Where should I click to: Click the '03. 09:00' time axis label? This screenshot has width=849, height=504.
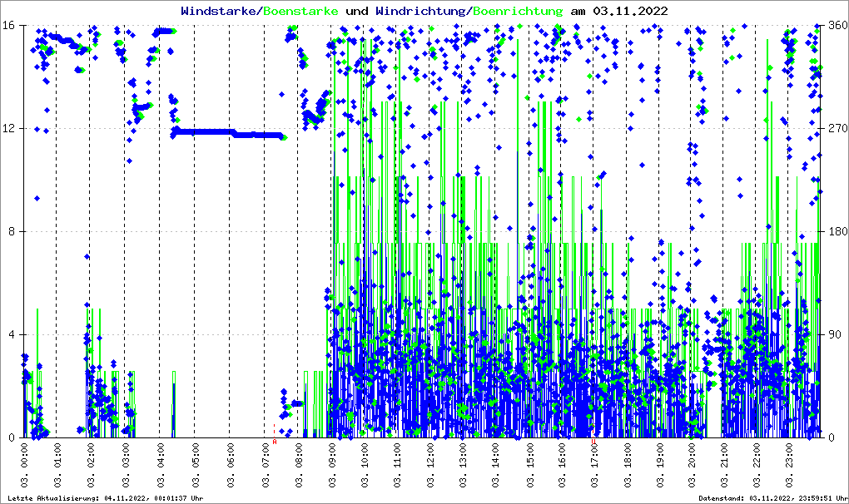pyautogui.click(x=332, y=465)
